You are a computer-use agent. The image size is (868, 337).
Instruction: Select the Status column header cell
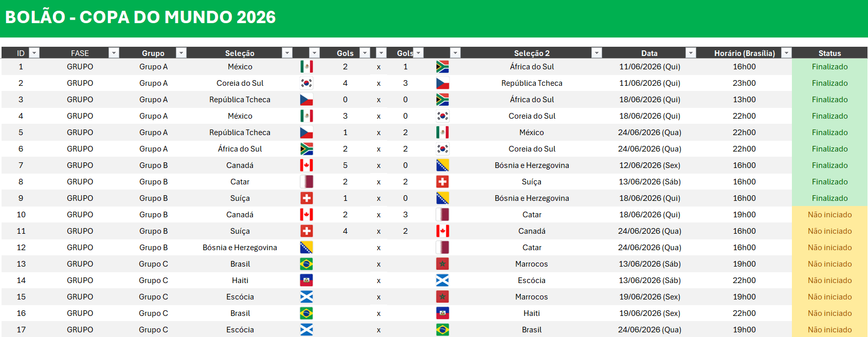coord(829,53)
